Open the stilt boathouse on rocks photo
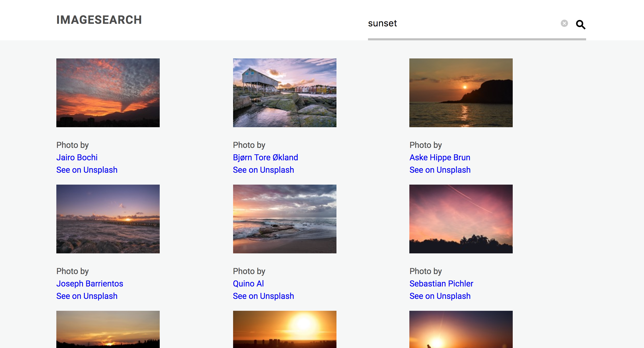This screenshot has width=644, height=348. (285, 93)
